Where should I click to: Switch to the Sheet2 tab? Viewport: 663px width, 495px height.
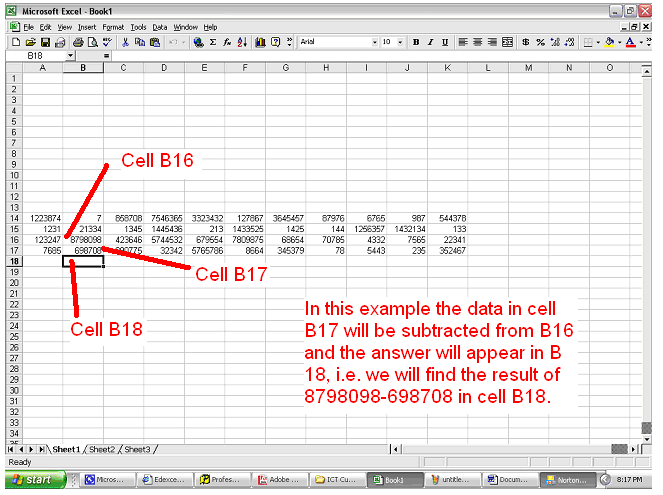point(103,450)
